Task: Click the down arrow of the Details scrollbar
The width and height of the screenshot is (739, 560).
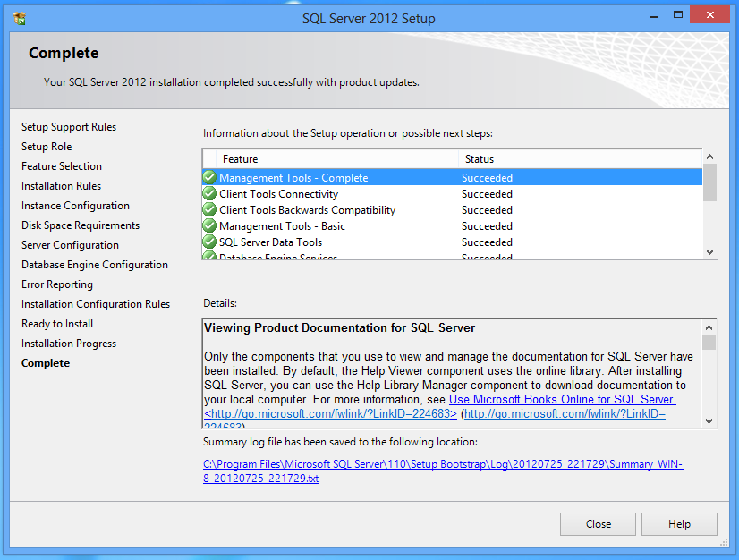Action: pyautogui.click(x=709, y=421)
